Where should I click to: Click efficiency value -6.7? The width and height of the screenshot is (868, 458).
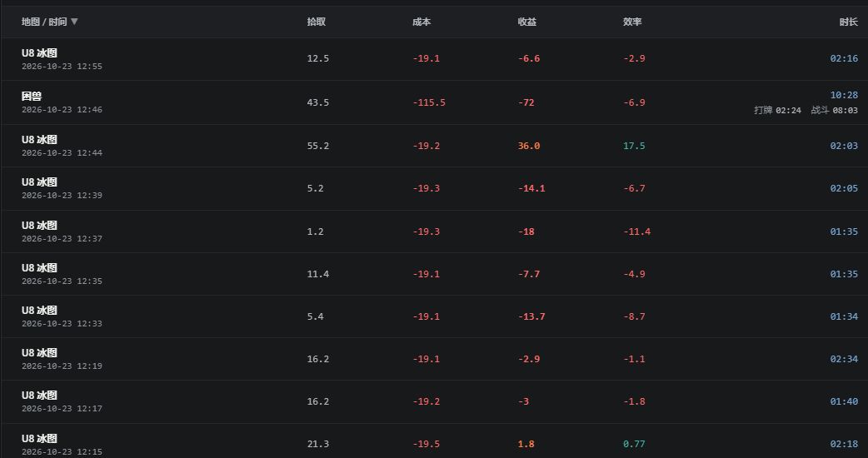point(635,188)
